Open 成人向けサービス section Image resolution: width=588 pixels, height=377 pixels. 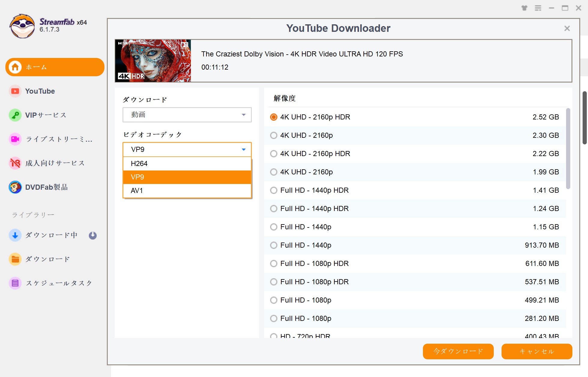(x=55, y=163)
